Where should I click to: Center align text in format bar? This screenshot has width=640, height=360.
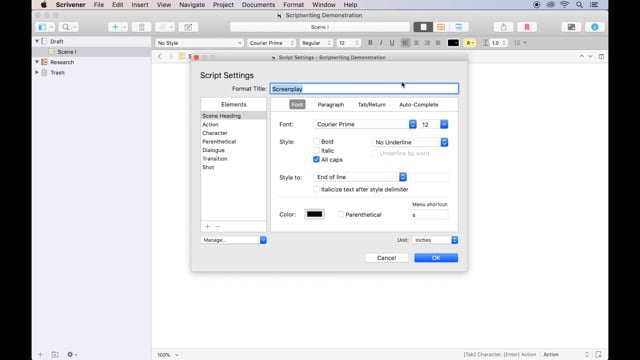pos(416,43)
